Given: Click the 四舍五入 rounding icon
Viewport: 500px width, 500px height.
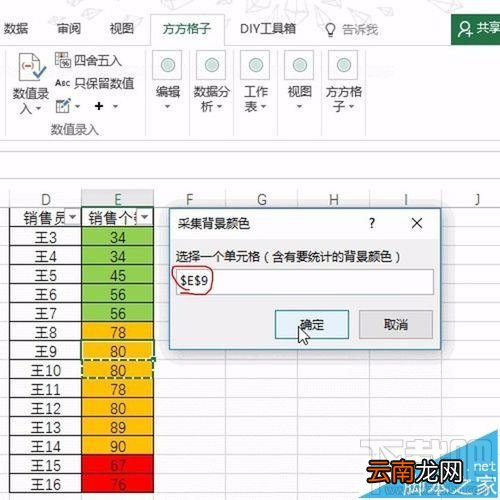Looking at the screenshot, I should pos(63,60).
